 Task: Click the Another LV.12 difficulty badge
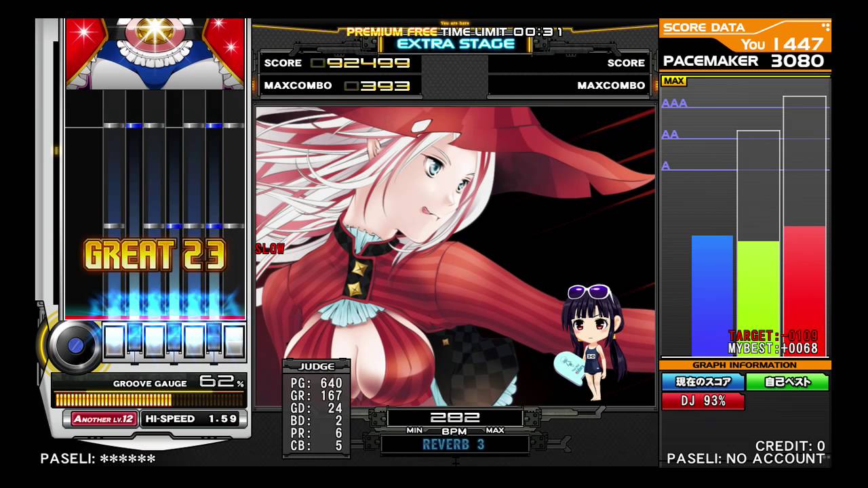click(x=105, y=419)
